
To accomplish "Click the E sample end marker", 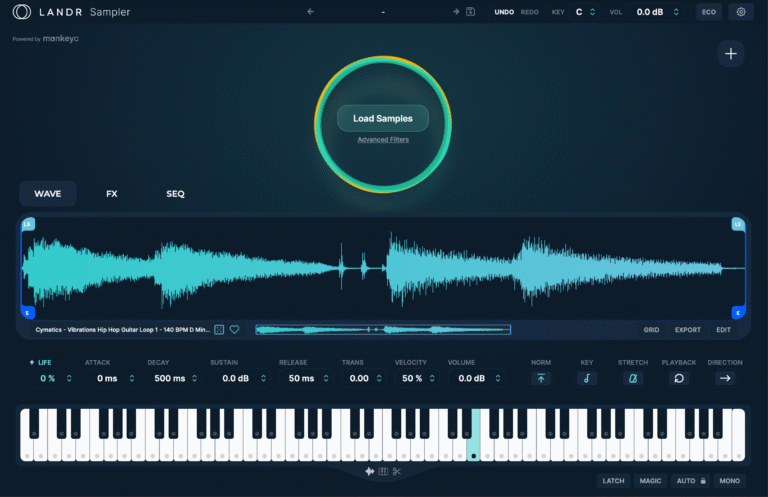I will click(738, 312).
